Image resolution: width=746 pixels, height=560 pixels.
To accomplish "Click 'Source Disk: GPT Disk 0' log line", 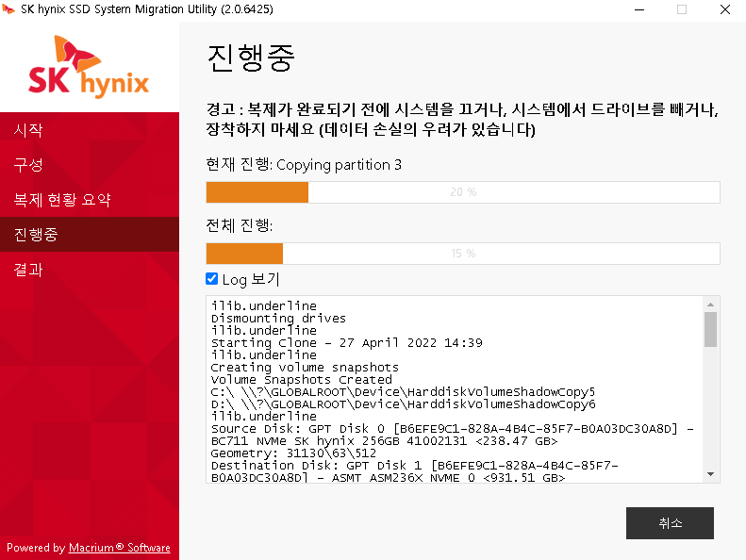I will [x=452, y=429].
